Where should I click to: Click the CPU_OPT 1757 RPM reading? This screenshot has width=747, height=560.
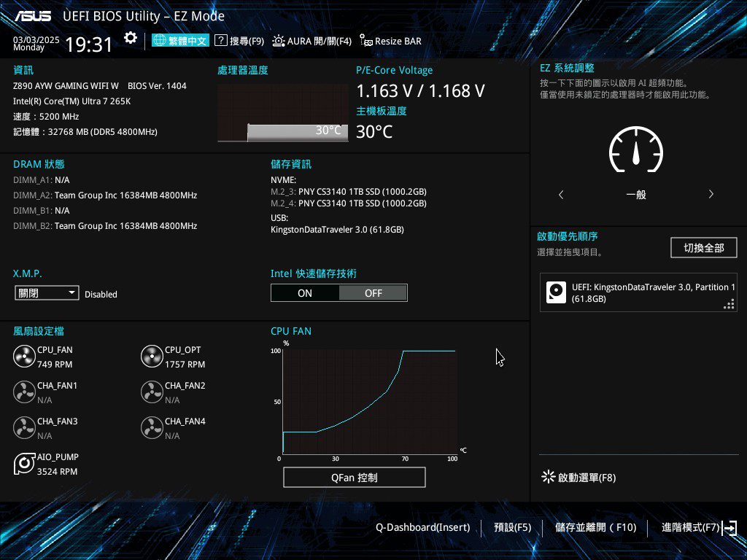(185, 365)
